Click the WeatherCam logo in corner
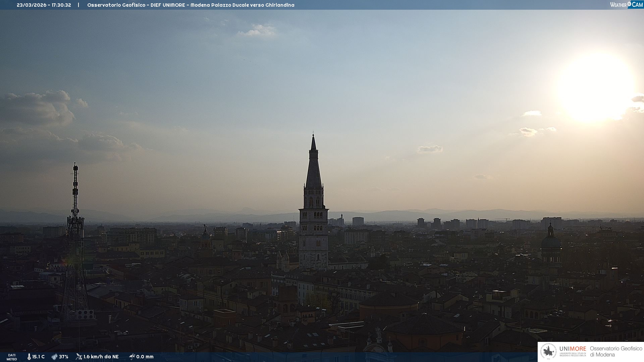 [626, 5]
